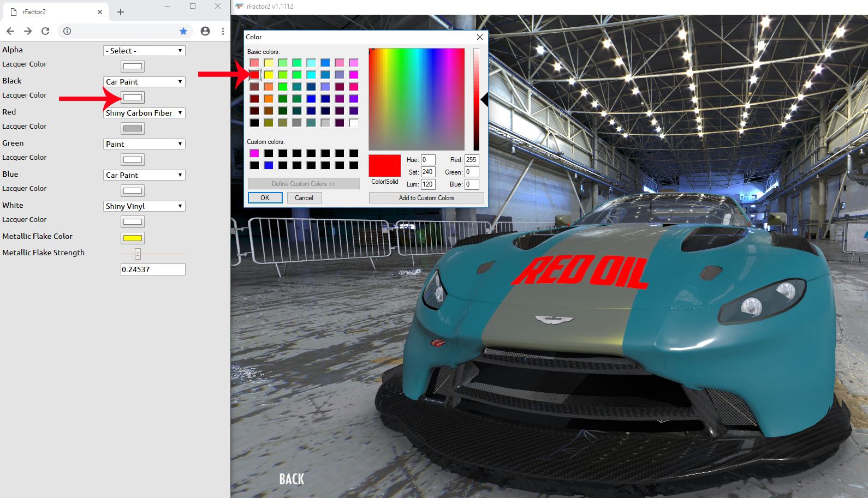868x498 pixels.
Task: Select the white basic color
Action: pyautogui.click(x=354, y=123)
